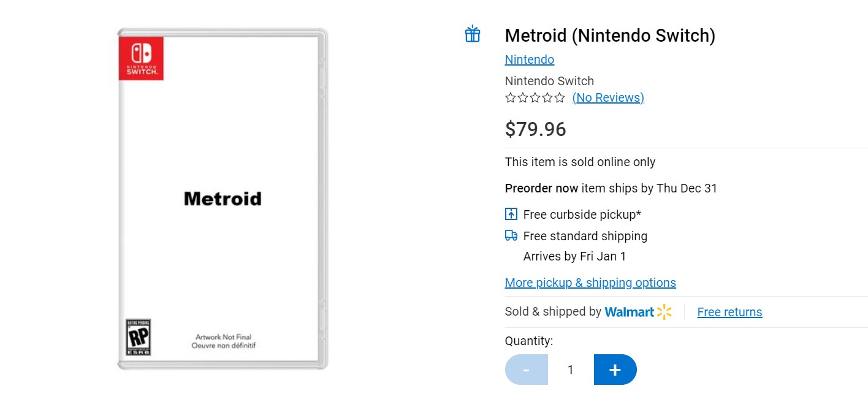This screenshot has height=410, width=868.
Task: Click the ESRB RP rating badge
Action: pyautogui.click(x=139, y=336)
